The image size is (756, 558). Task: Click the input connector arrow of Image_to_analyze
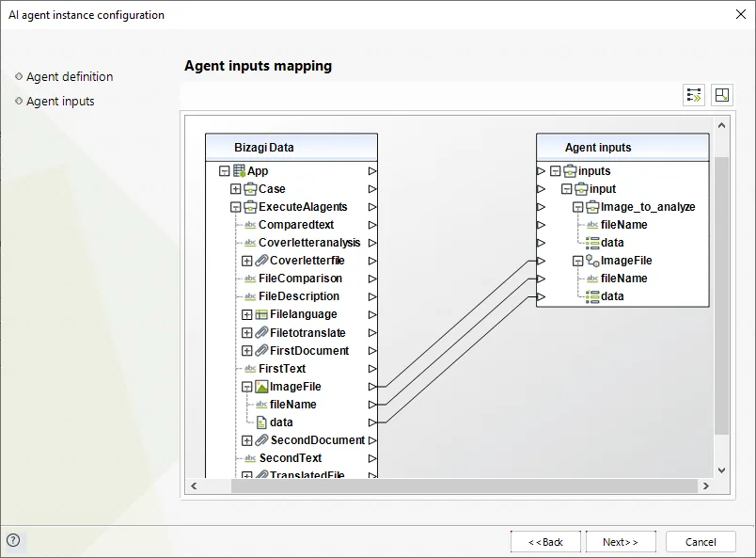point(541,207)
